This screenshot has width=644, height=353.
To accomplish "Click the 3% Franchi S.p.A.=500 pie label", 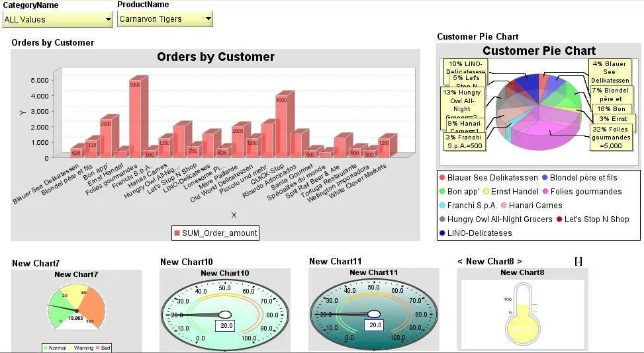I will (465, 141).
